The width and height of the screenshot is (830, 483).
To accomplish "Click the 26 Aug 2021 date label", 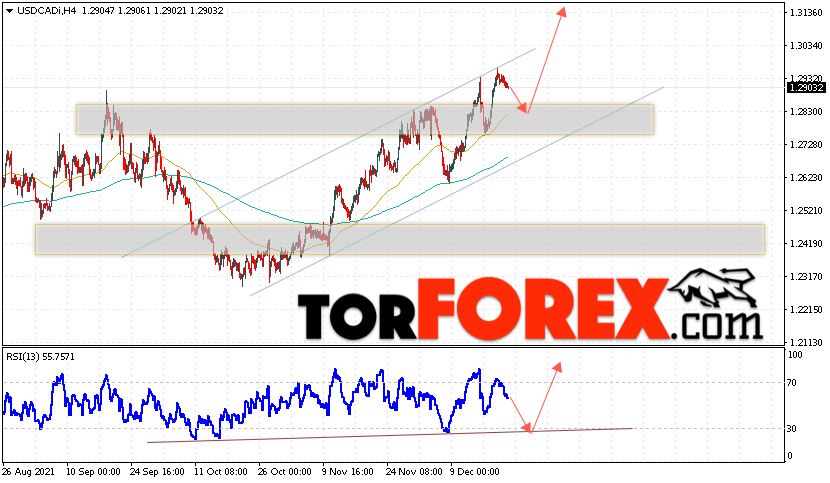I will (28, 471).
